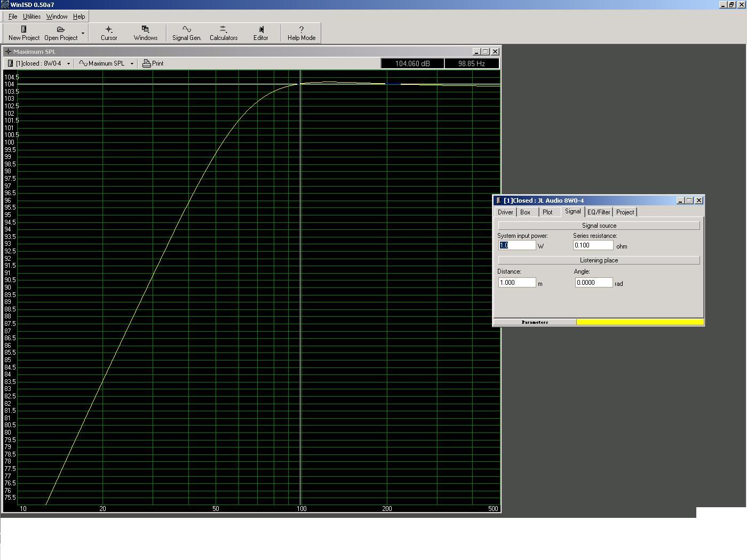Activate the Cursor tool icon

coord(109,29)
